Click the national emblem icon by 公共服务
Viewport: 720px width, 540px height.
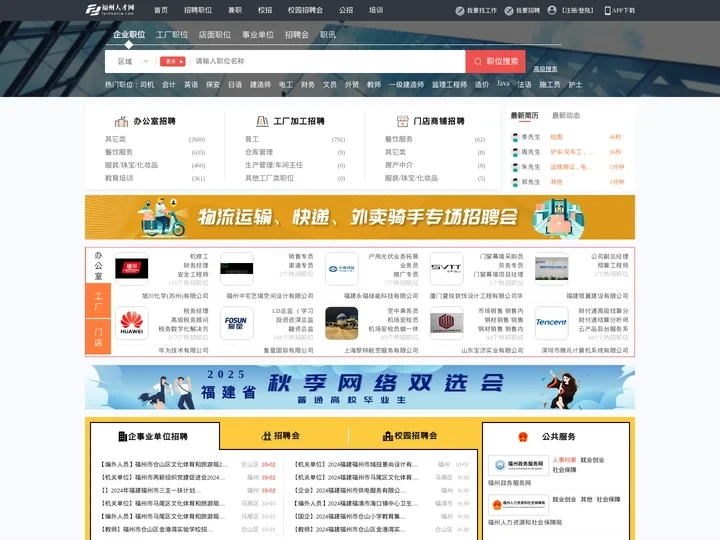523,437
